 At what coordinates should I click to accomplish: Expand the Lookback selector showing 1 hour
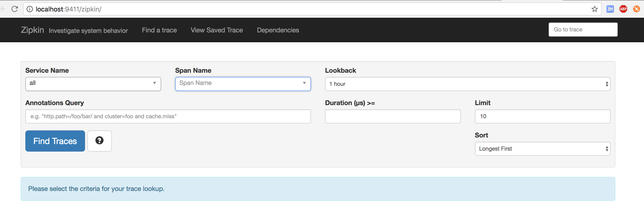[x=468, y=84]
